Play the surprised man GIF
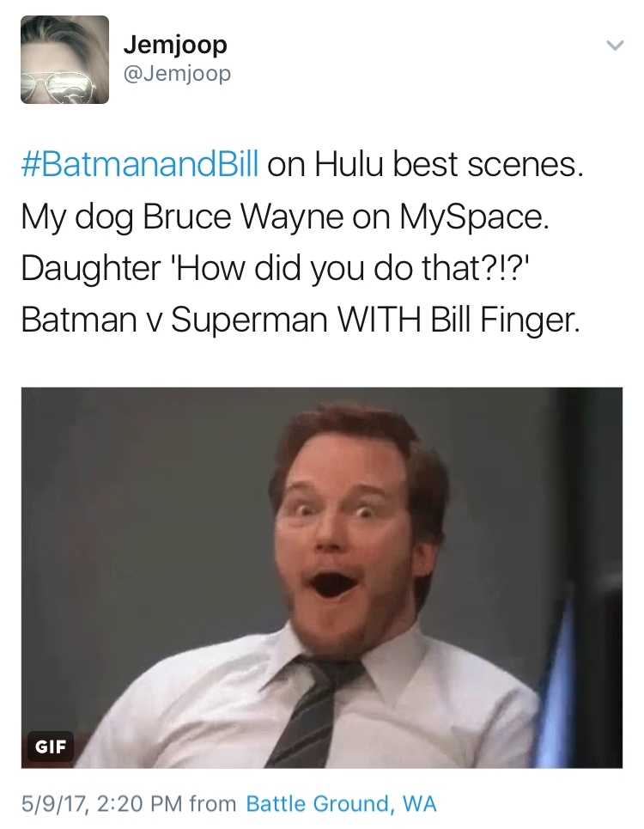Viewport: 644px width, 829px height. [322, 577]
